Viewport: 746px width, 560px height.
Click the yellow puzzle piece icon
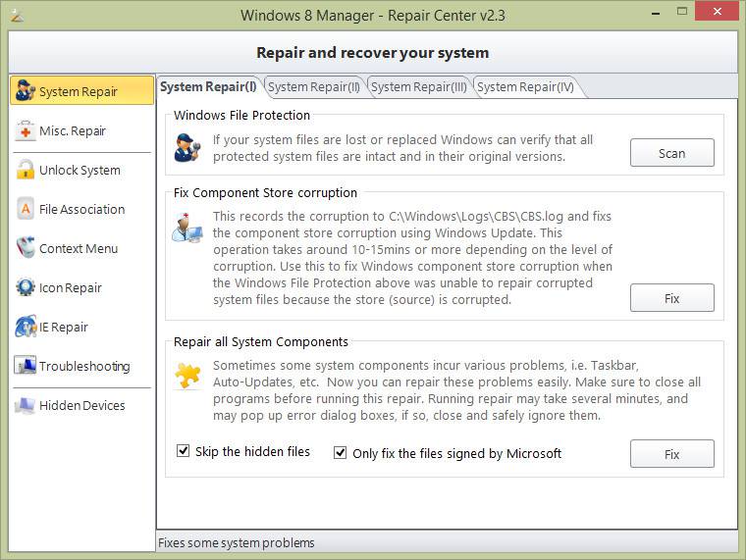(x=186, y=376)
